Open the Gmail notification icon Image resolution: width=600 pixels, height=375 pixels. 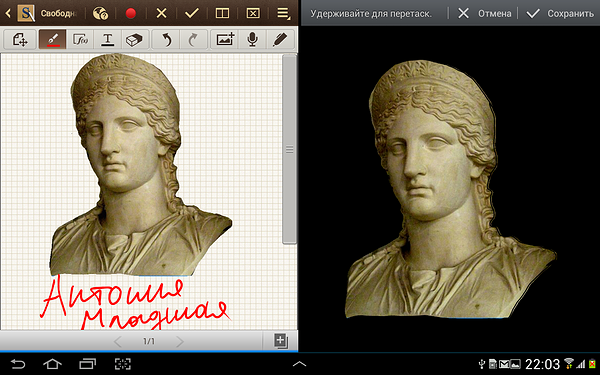[504, 364]
